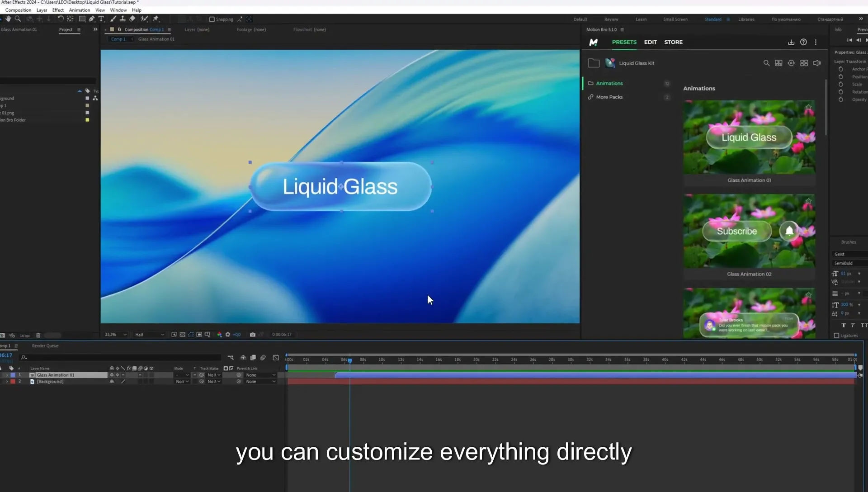868x492 pixels.
Task: Expand Background layer properties in timeline
Action: 6,382
